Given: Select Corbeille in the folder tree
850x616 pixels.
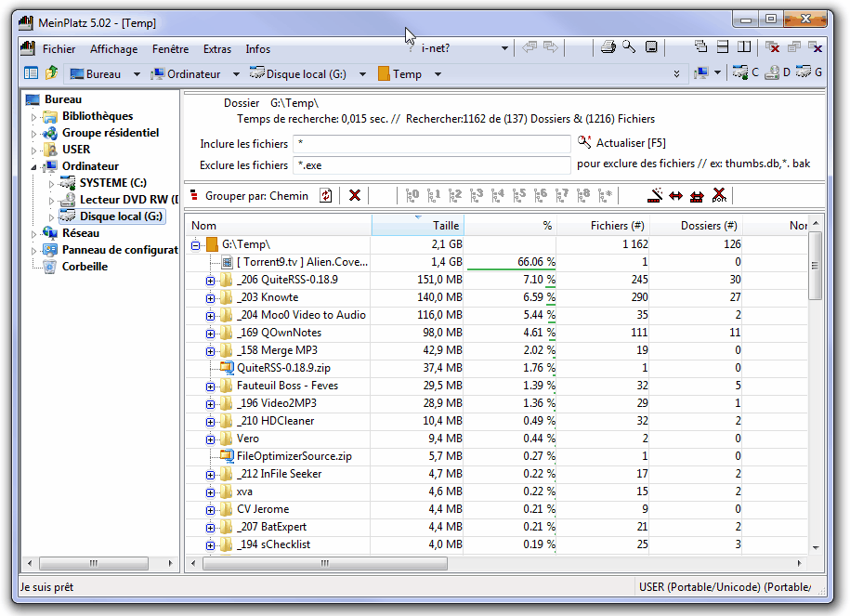Looking at the screenshot, I should point(85,267).
